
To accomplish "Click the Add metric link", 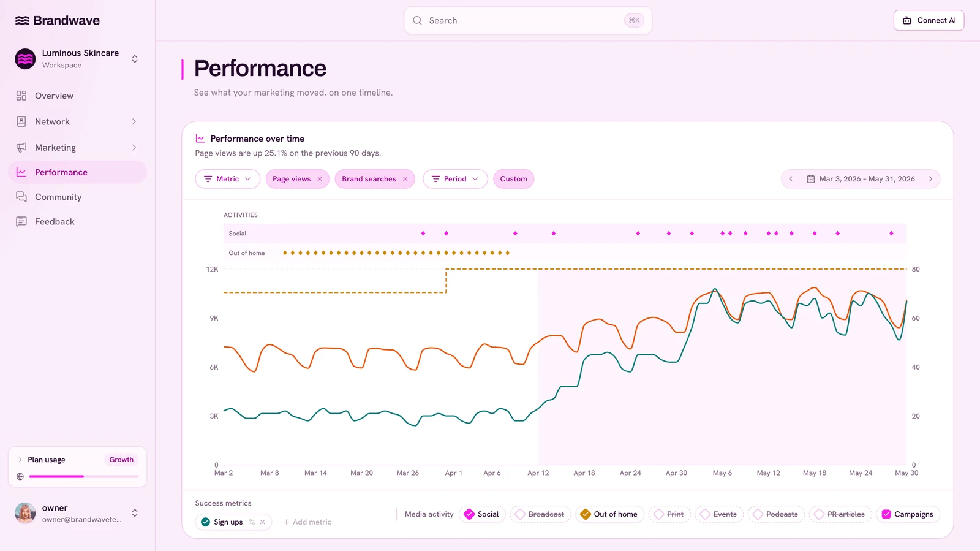I will pos(307,522).
